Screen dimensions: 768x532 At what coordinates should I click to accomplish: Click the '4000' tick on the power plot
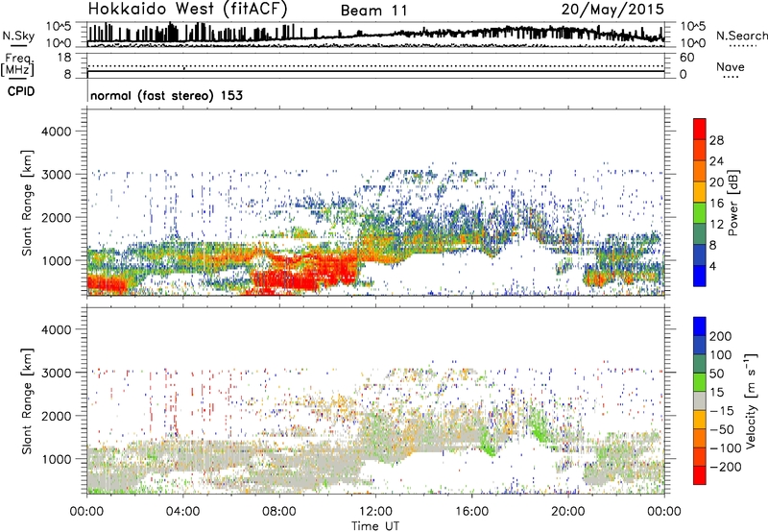click(57, 132)
